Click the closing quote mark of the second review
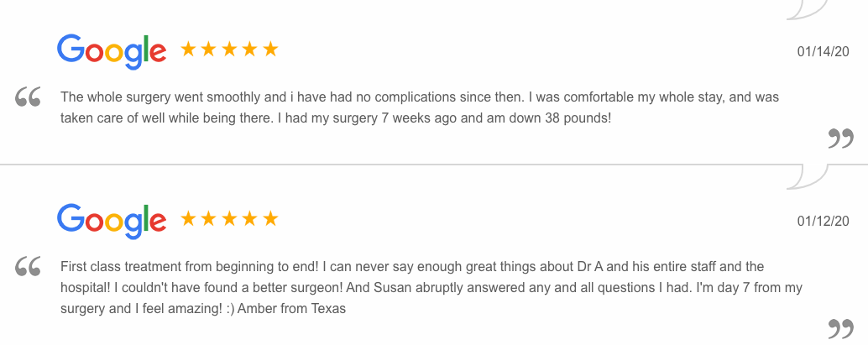Image resolution: width=868 pixels, height=345 pixels. coord(840,328)
